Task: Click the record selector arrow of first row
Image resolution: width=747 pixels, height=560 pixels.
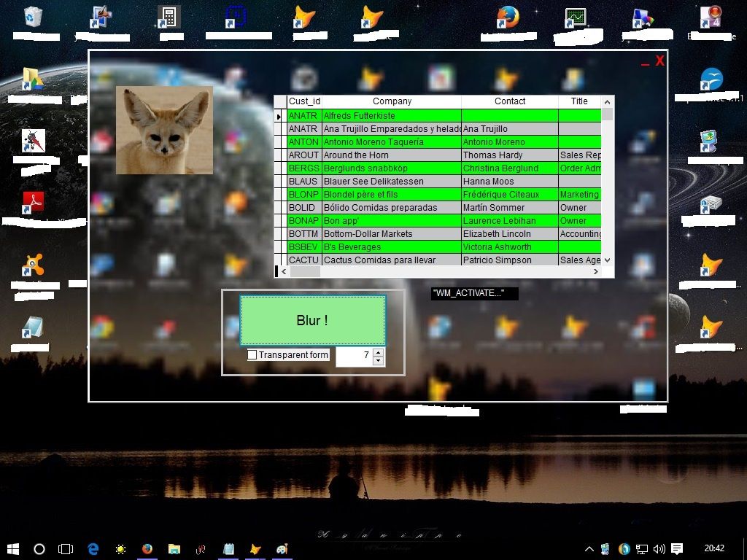Action: pyautogui.click(x=280, y=116)
